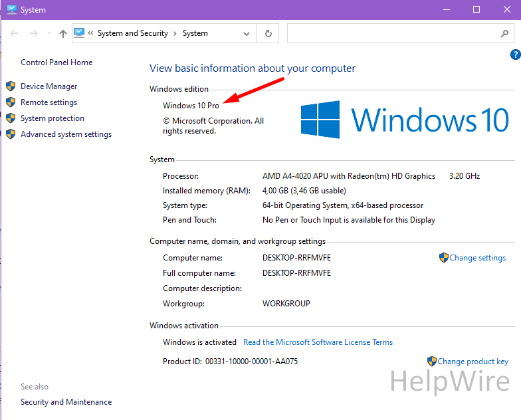This screenshot has width=521, height=420.
Task: Open the recent locations dropdown arrow
Action: pyautogui.click(x=49, y=33)
